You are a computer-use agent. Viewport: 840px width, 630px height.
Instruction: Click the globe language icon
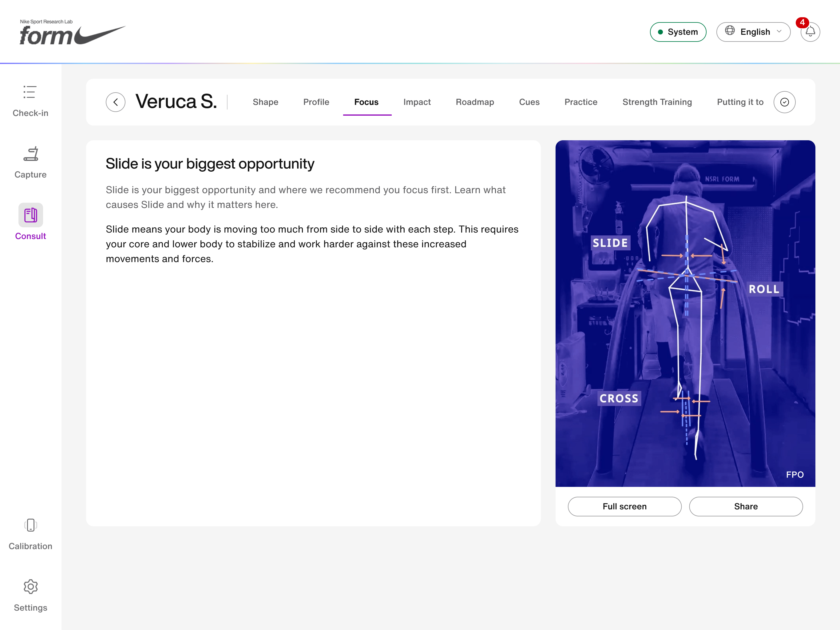730,31
